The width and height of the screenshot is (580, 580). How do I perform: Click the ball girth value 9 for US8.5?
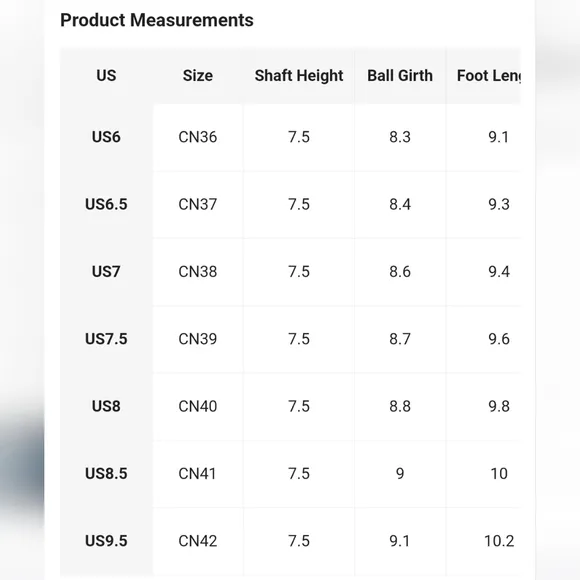click(x=400, y=473)
